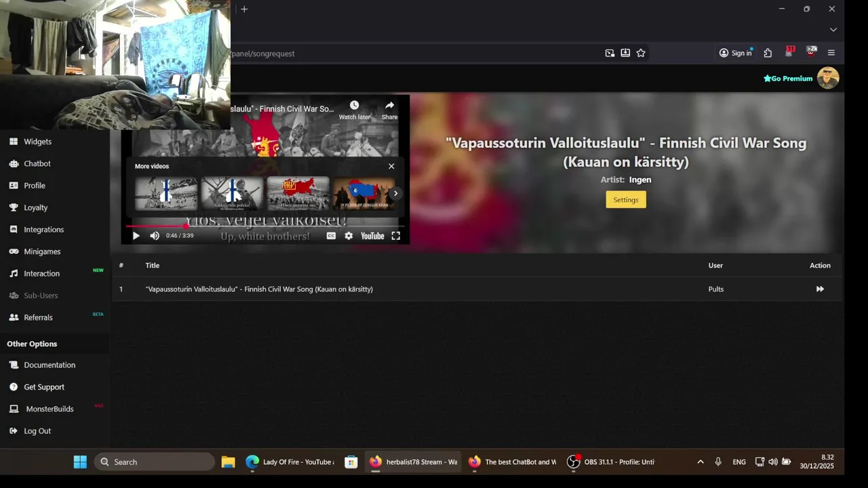
Task: Open the Praise of Genghis Khan video thumbnail
Action: coord(363,193)
